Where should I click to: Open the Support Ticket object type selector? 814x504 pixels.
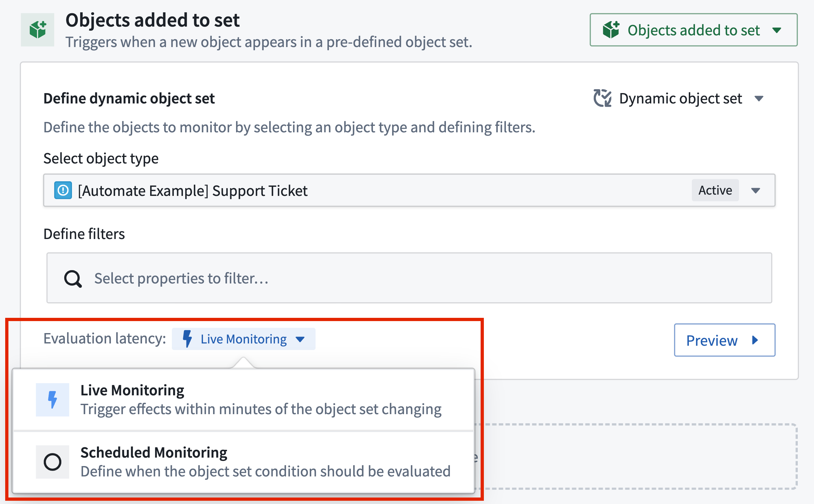coord(409,190)
